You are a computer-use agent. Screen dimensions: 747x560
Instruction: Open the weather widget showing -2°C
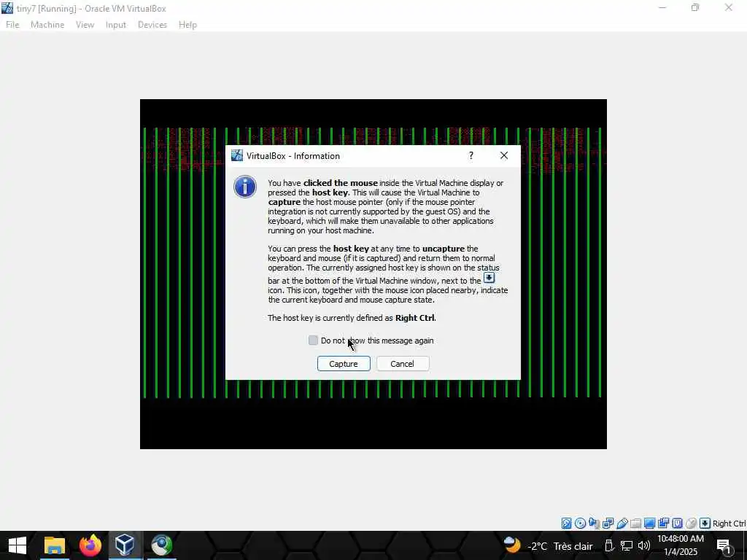(x=549, y=545)
